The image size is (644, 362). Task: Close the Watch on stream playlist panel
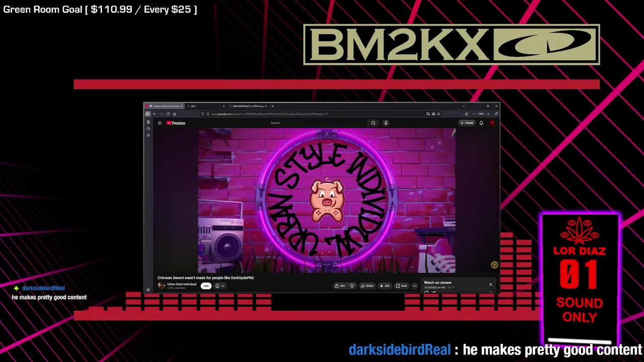pos(491,285)
